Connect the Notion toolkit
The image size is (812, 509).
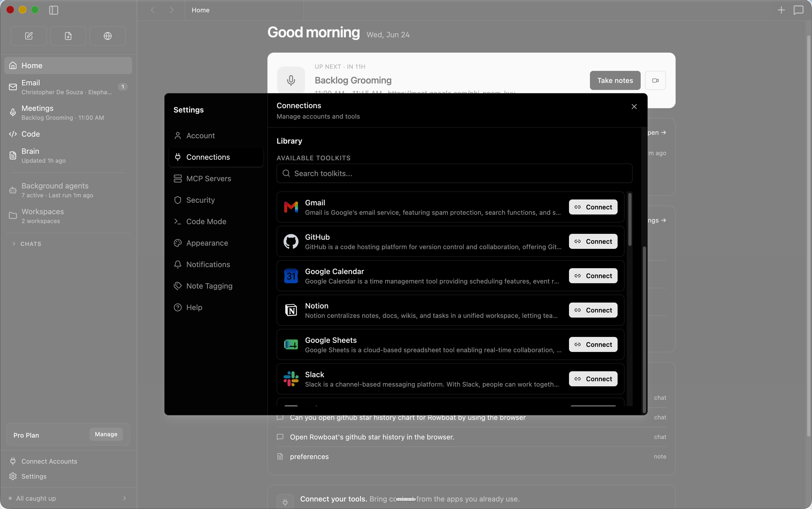[593, 310]
